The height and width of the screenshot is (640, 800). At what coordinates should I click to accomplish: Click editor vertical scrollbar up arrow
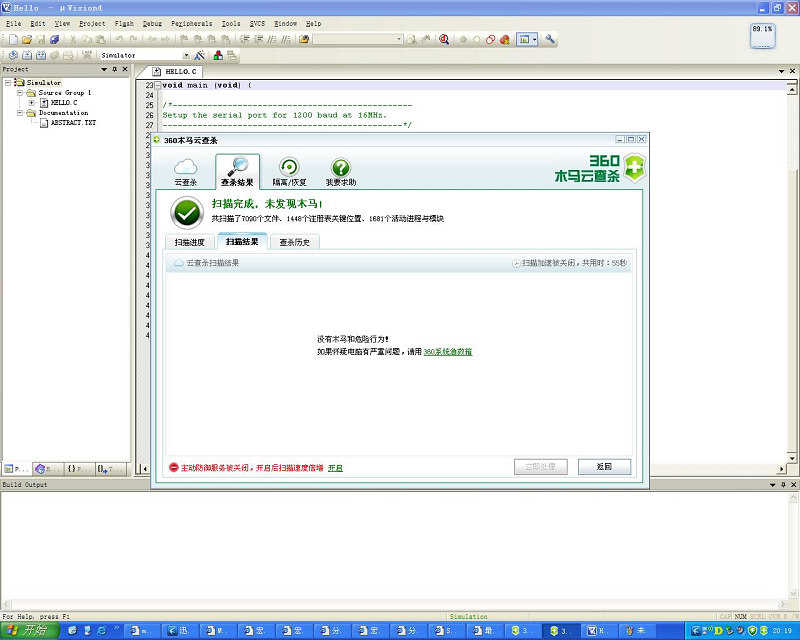coord(792,89)
